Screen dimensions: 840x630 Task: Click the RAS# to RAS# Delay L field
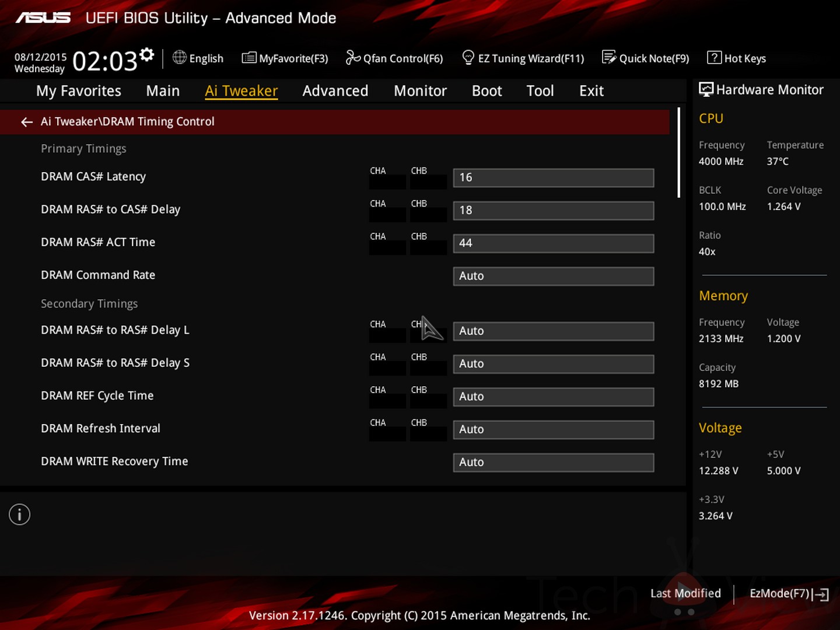pos(554,331)
